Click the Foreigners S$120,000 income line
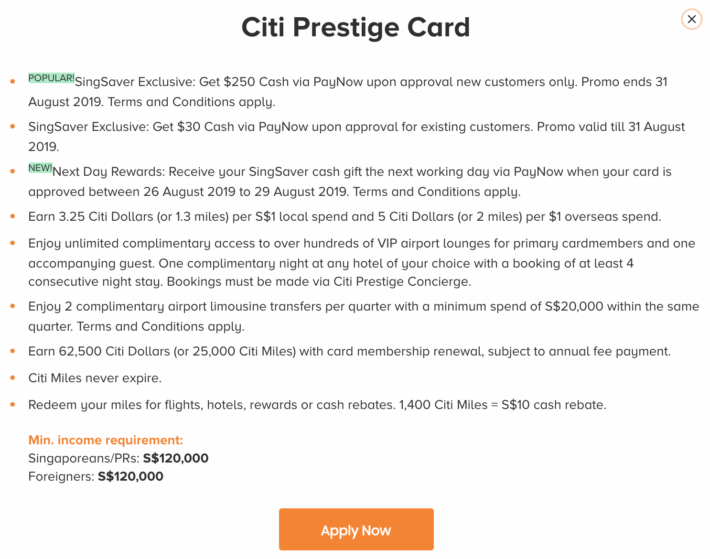The height and width of the screenshot is (559, 710). (x=95, y=476)
